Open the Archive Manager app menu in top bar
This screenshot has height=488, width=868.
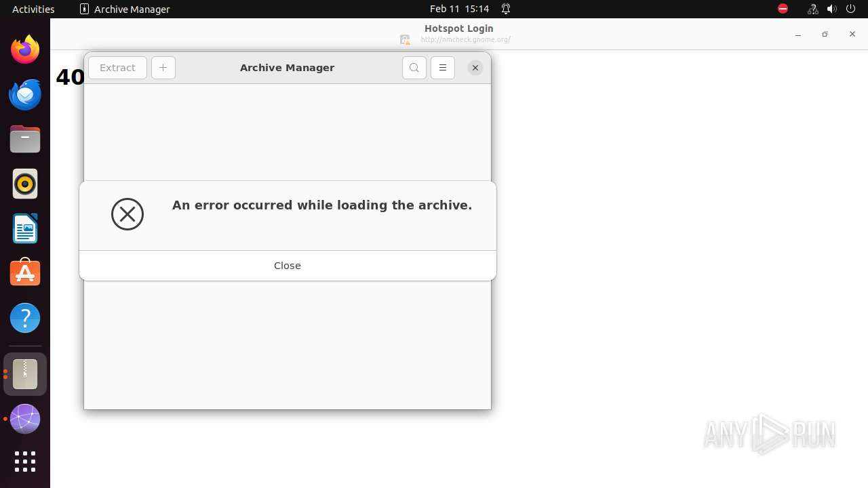coord(125,9)
